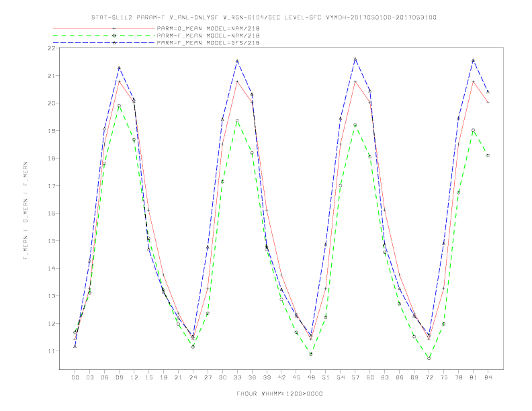Click green circle data point at hour 72 minimum
532x411 pixels.
tap(429, 358)
